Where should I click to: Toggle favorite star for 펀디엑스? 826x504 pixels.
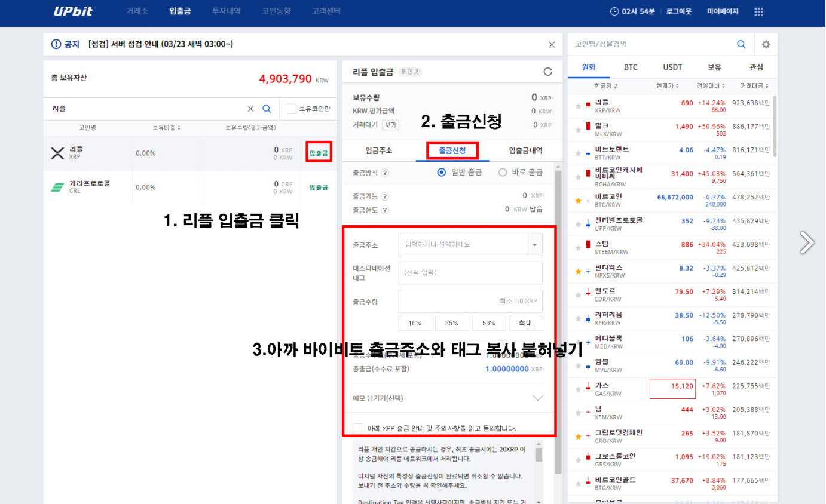pos(578,272)
